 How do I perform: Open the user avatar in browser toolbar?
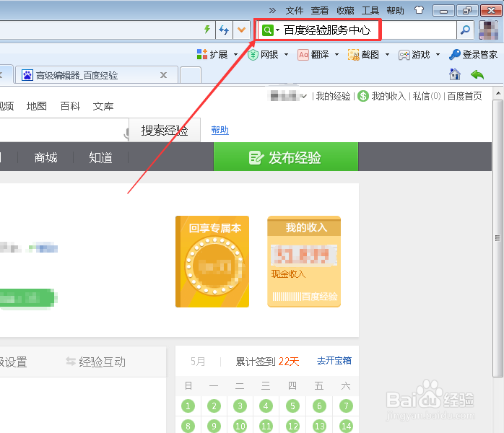coord(488,30)
